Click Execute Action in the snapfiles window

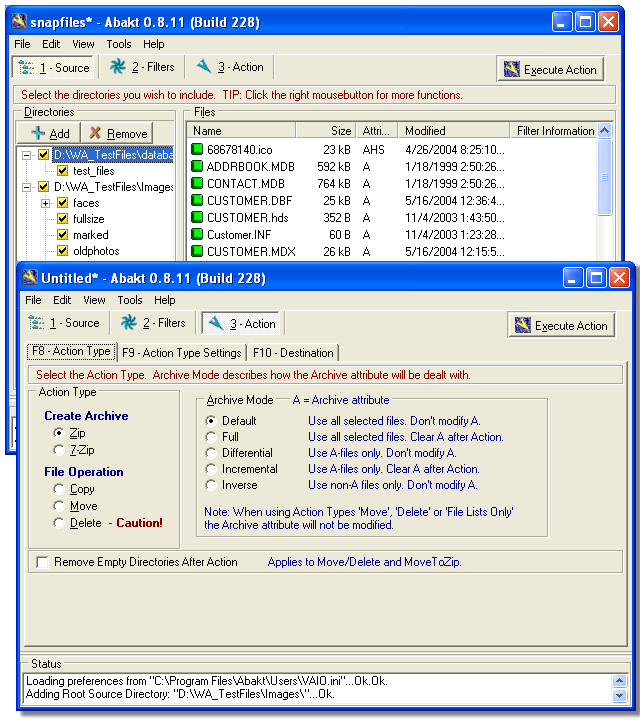pyautogui.click(x=550, y=69)
